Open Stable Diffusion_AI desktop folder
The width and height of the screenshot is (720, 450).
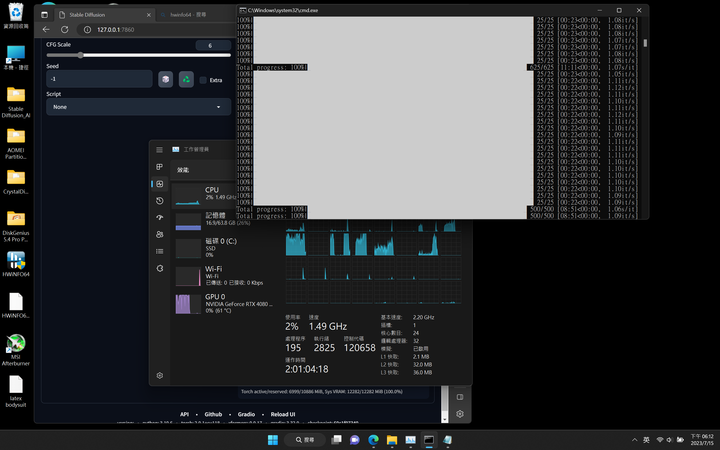pyautogui.click(x=16, y=102)
